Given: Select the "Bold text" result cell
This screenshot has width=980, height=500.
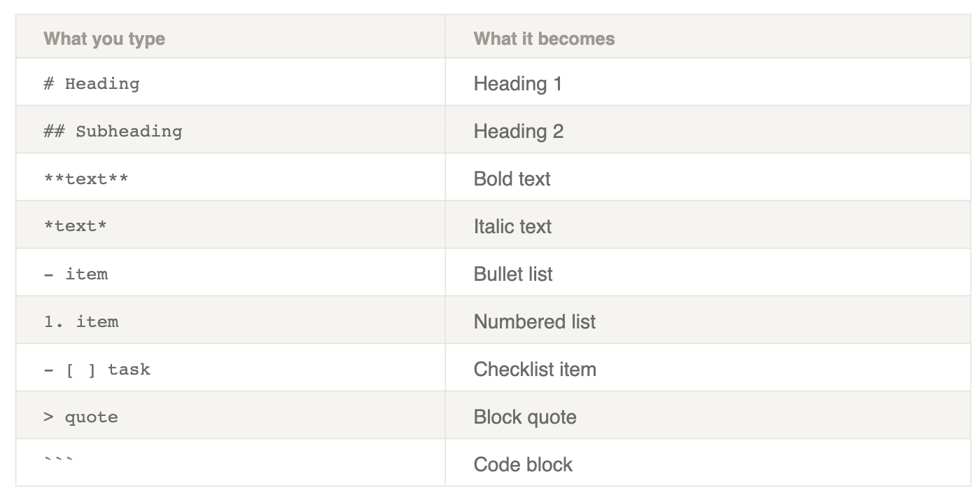Looking at the screenshot, I should (x=512, y=179).
